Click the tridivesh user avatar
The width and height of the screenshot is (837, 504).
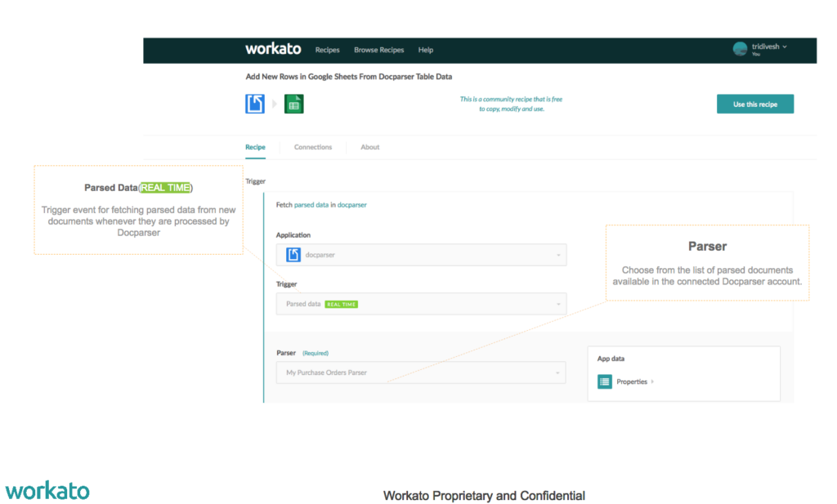click(x=738, y=49)
